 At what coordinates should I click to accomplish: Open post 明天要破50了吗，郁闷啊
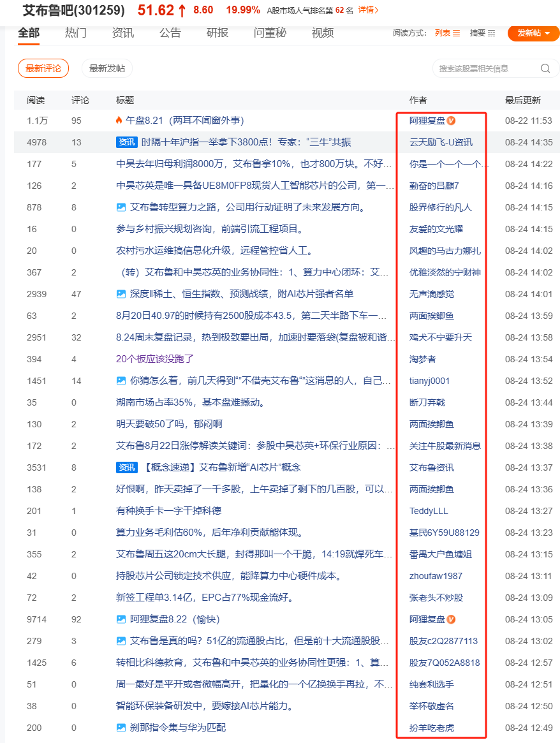click(x=169, y=424)
